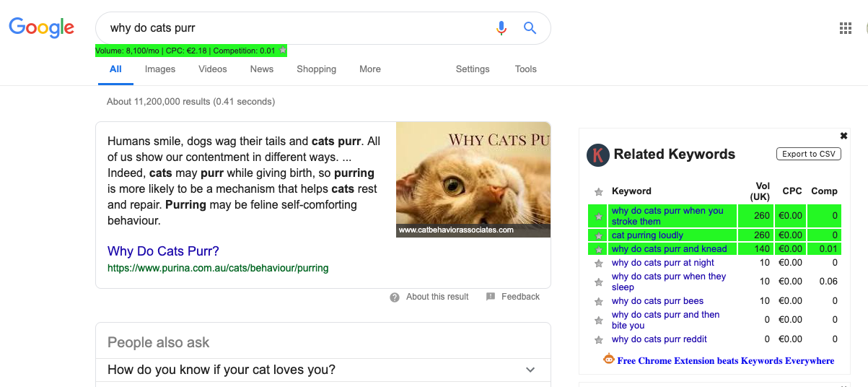Close the Related Keywords panel
This screenshot has width=868, height=387.
click(843, 136)
